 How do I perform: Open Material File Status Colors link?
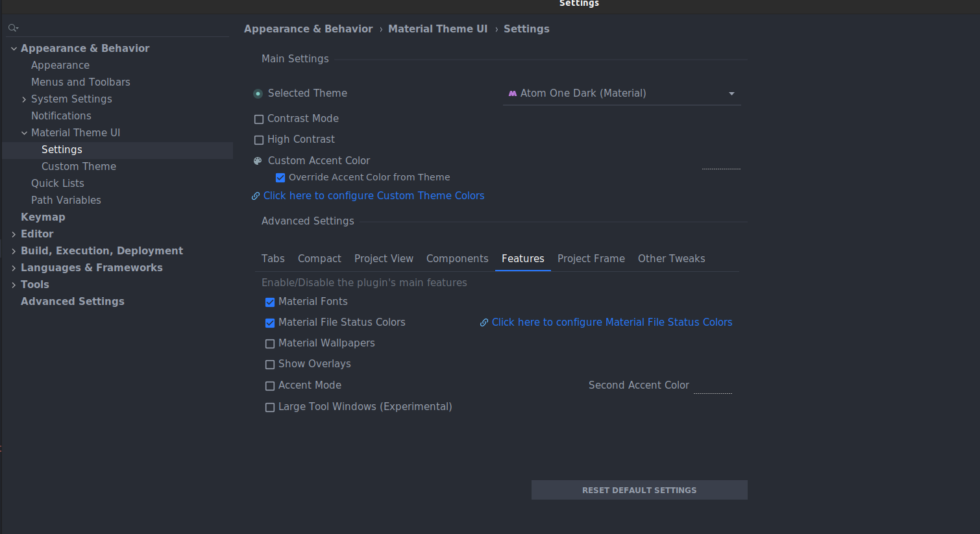point(612,322)
